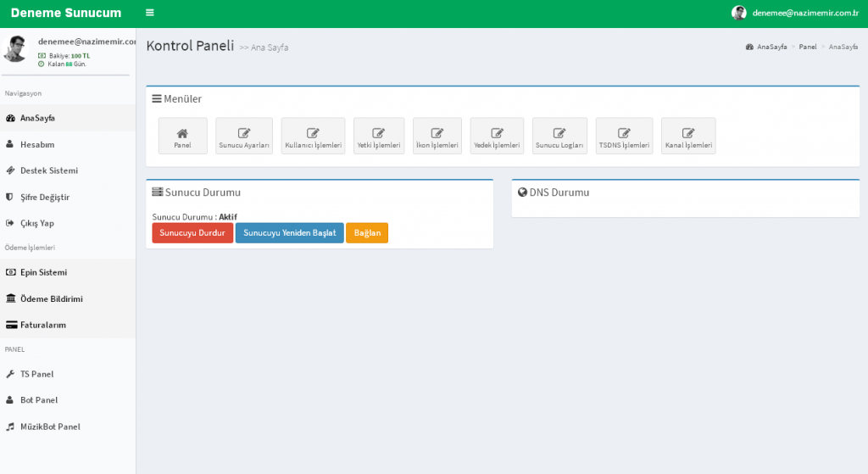Viewport: 868px width, 474px height.
Task: Open the Panel home shortcut tile
Action: click(183, 136)
